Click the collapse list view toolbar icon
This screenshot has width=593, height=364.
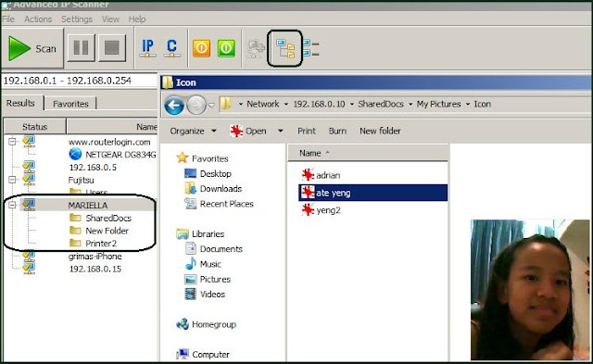311,48
